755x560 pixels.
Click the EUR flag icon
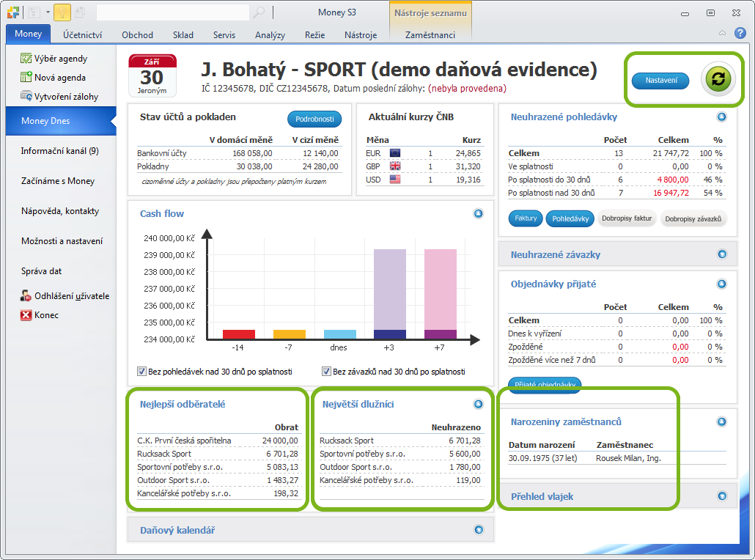pyautogui.click(x=395, y=153)
